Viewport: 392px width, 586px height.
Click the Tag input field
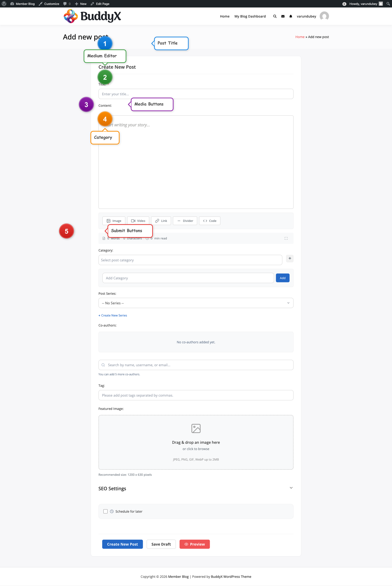pos(196,395)
